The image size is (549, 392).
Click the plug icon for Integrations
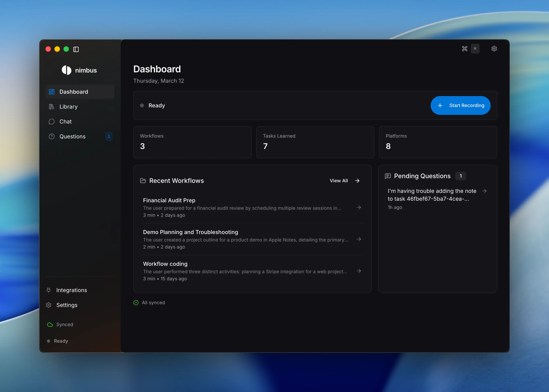coord(48,290)
